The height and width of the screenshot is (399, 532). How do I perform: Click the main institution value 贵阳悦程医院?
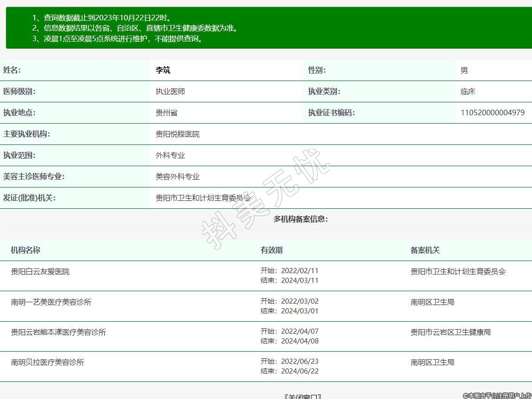[x=177, y=134]
